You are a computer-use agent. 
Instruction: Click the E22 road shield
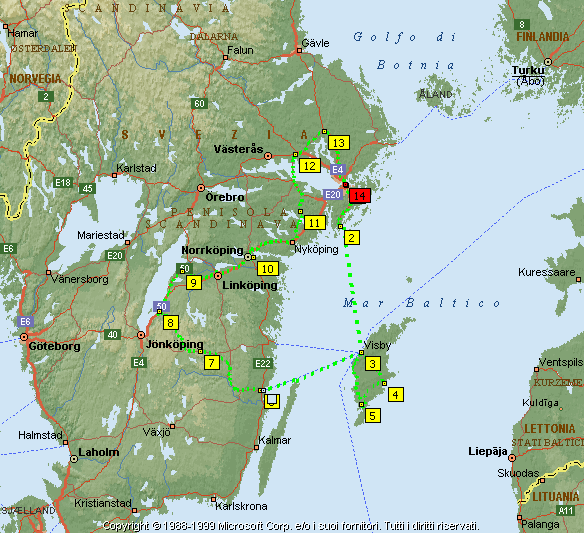click(x=263, y=364)
